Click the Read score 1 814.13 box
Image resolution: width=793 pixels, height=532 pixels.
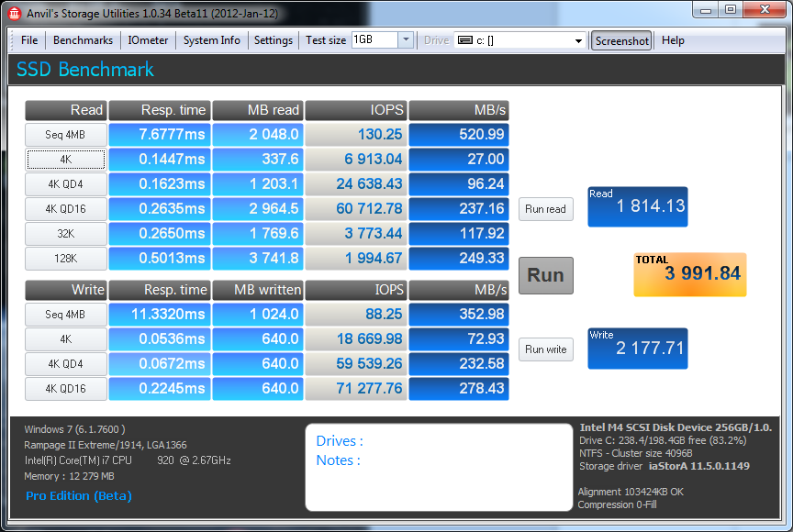pyautogui.click(x=638, y=206)
